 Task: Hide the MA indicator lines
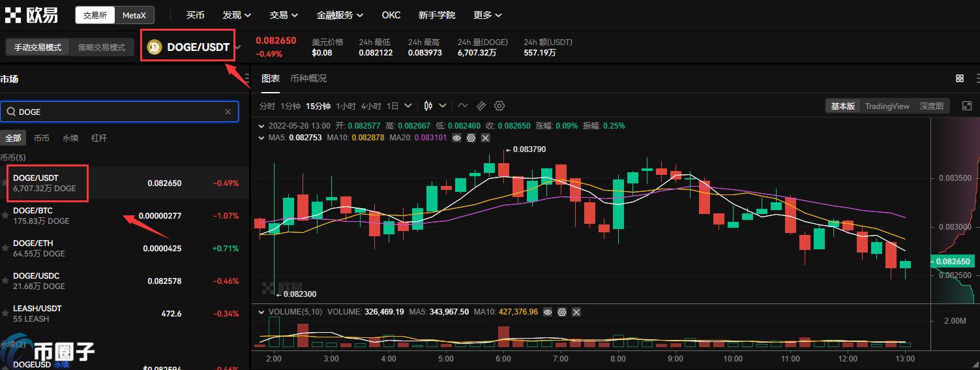(x=456, y=138)
